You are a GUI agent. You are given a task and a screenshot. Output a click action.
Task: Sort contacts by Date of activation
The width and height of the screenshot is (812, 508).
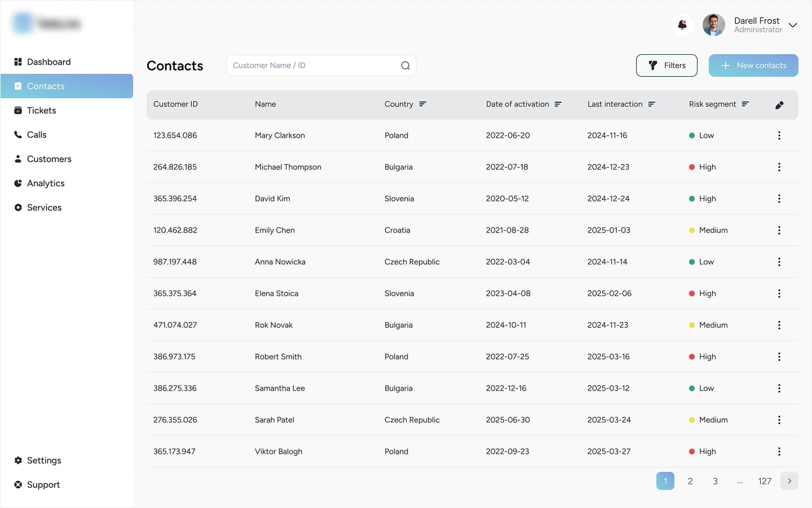(558, 104)
